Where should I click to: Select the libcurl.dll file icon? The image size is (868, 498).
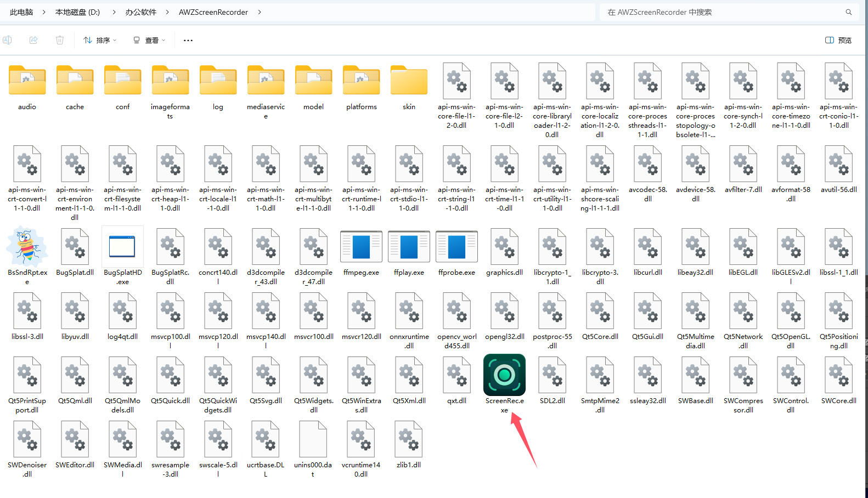[647, 246]
